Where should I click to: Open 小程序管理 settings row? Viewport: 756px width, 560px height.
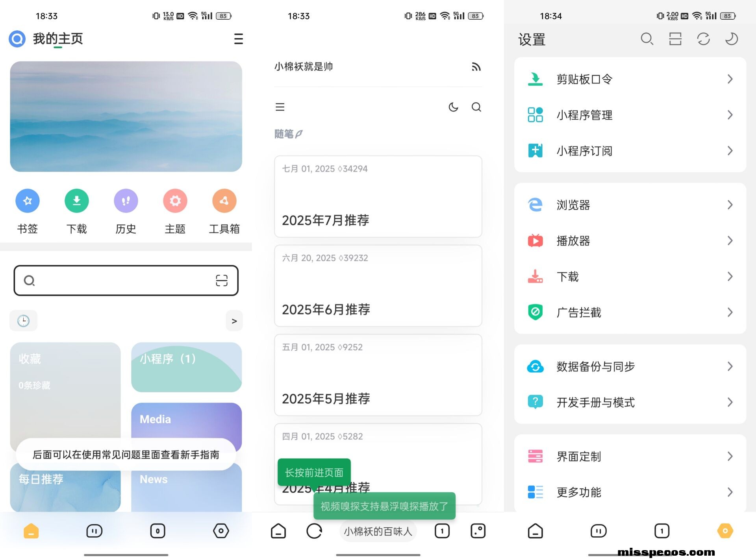(630, 115)
